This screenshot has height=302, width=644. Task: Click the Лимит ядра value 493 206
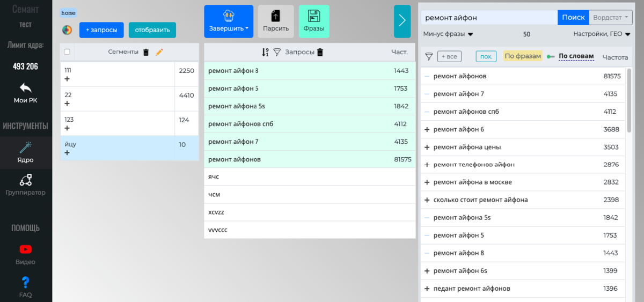click(x=25, y=67)
